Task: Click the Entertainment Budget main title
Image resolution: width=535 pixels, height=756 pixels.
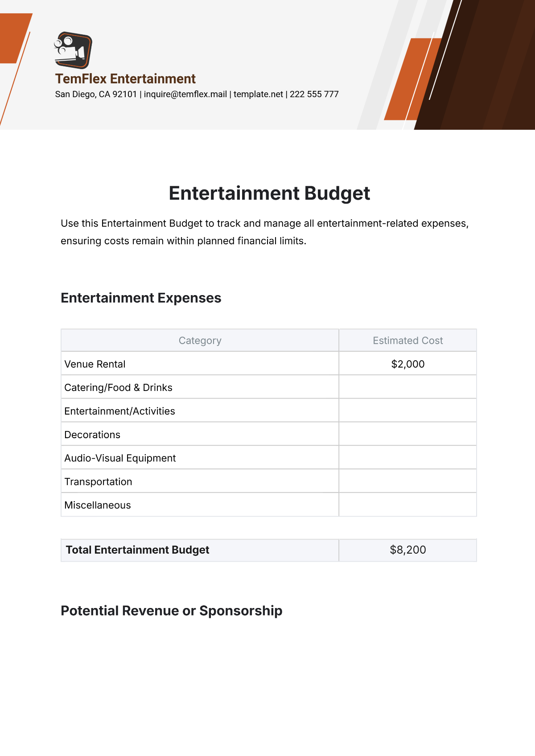Action: (269, 193)
